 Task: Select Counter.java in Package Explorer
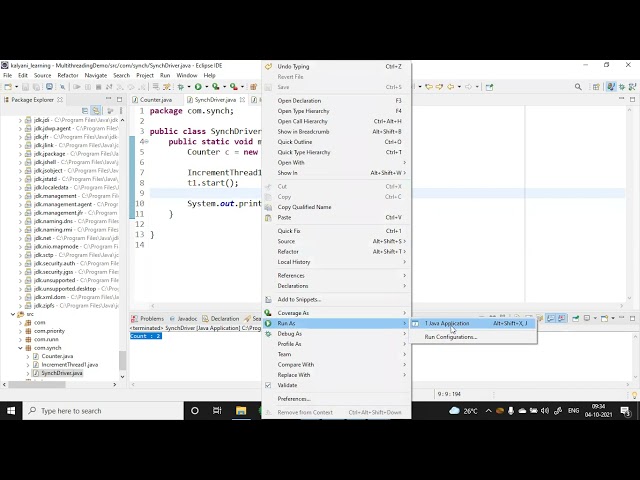click(57, 356)
